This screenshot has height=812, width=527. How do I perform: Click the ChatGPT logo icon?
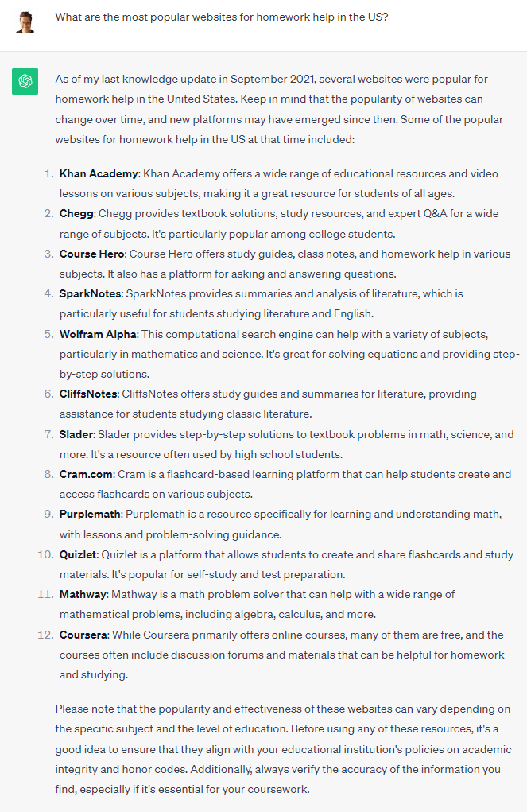click(25, 81)
